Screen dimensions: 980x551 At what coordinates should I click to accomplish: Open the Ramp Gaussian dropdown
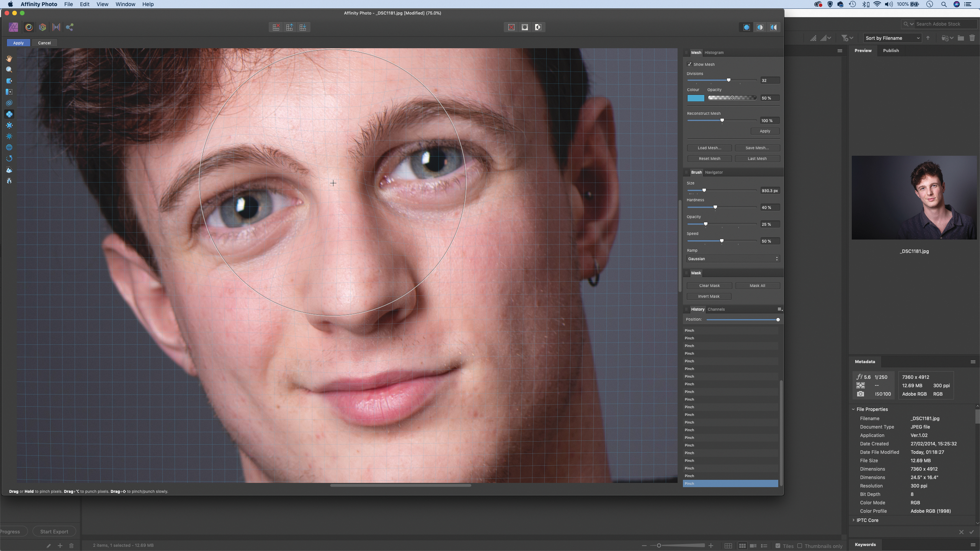[x=733, y=259]
